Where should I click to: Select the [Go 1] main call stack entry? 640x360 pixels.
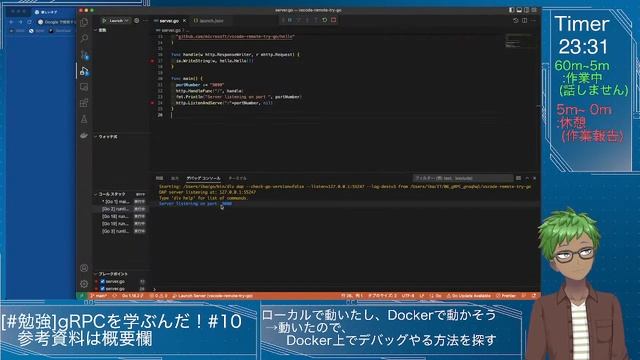tap(122, 202)
